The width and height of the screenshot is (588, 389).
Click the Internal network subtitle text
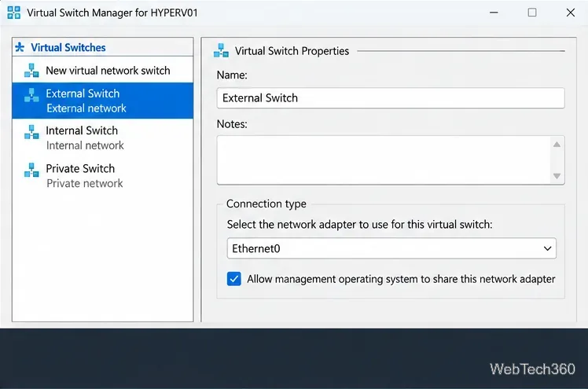[x=85, y=145]
